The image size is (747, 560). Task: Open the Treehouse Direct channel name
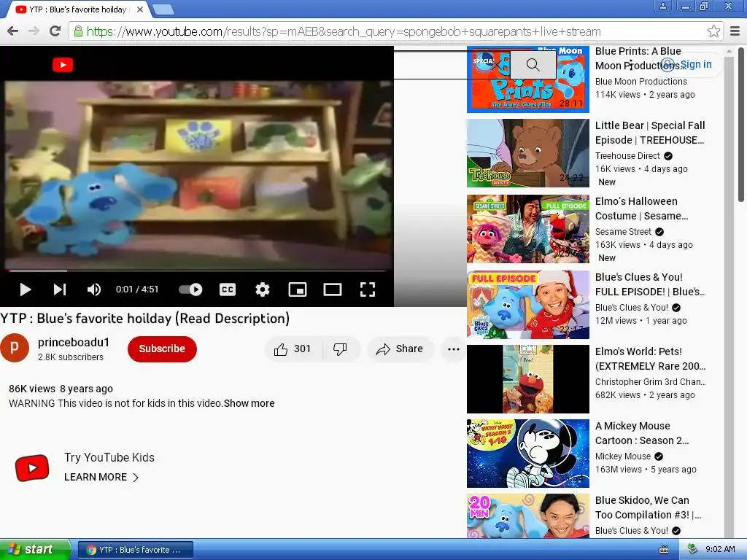627,156
